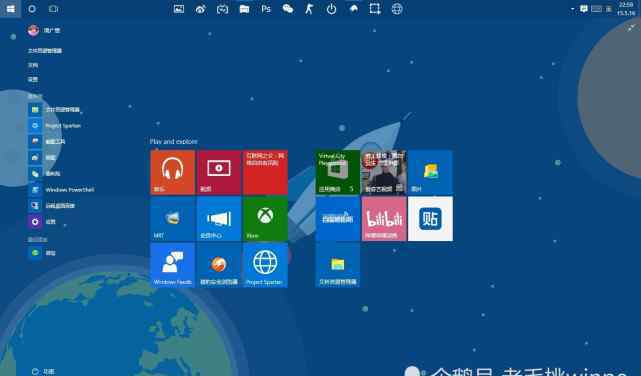Open the Photoshop icon in the taskbar

tap(266, 9)
